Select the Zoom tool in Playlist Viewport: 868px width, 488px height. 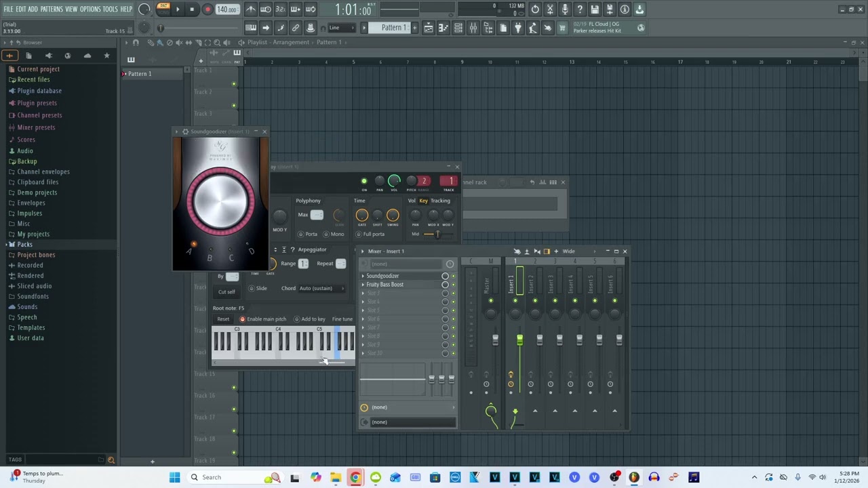pos(217,42)
